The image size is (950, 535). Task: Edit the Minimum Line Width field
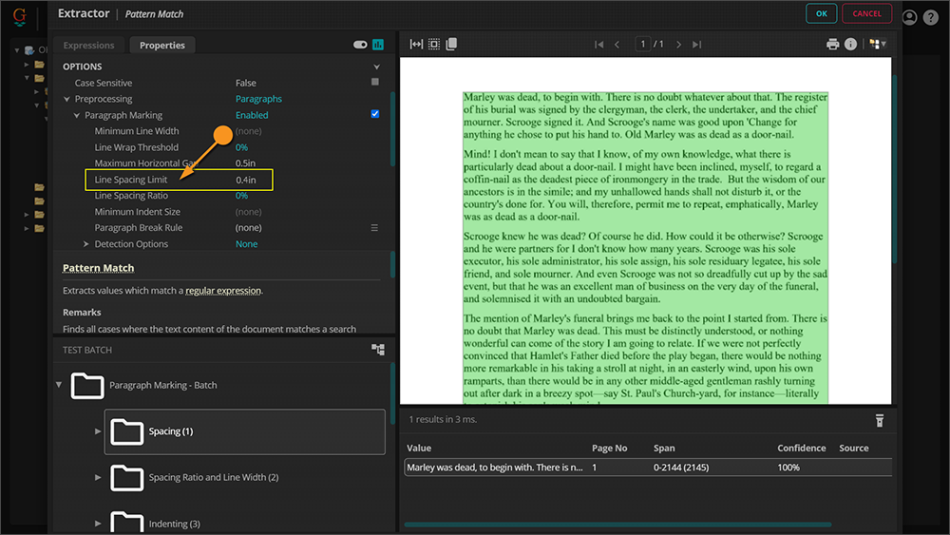248,131
